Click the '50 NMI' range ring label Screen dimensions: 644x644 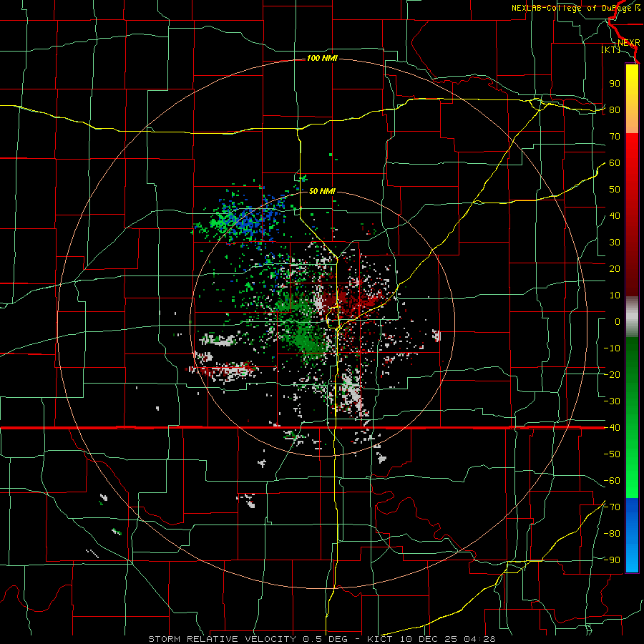[322, 191]
